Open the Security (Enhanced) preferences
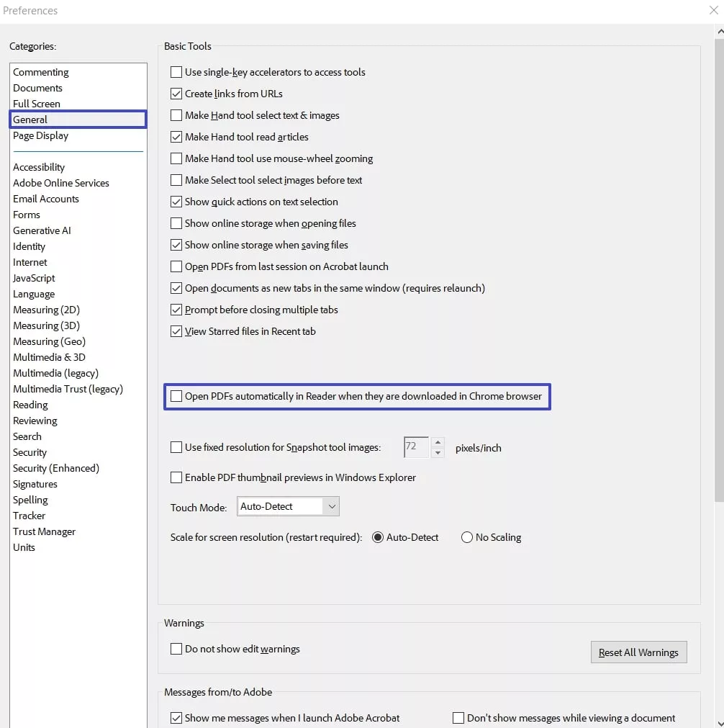724x728 pixels. (x=55, y=468)
